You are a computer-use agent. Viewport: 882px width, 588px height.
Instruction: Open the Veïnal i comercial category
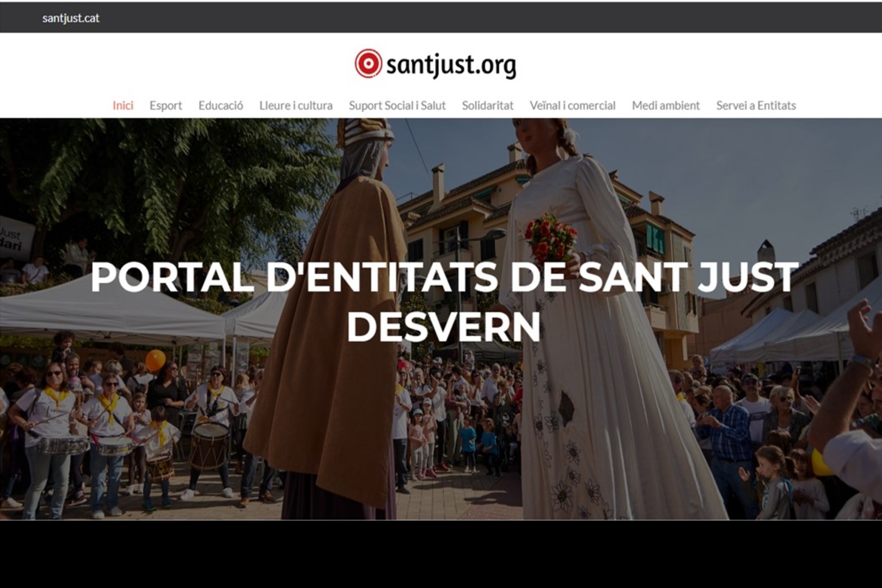[572, 106]
